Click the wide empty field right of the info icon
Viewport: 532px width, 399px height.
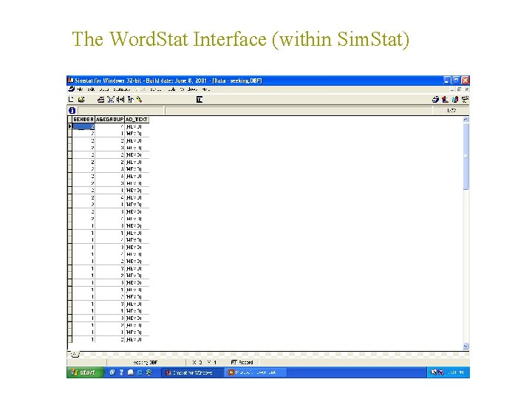[299, 110]
